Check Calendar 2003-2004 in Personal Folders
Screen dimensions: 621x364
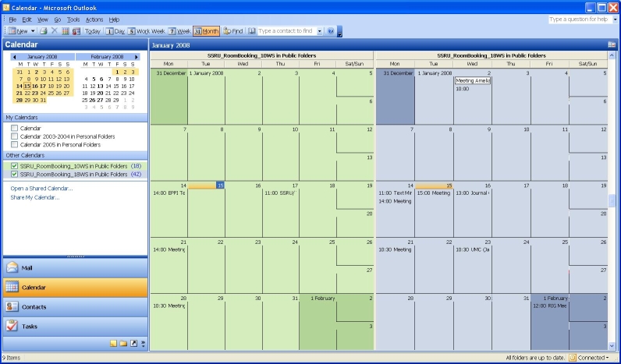tap(15, 136)
